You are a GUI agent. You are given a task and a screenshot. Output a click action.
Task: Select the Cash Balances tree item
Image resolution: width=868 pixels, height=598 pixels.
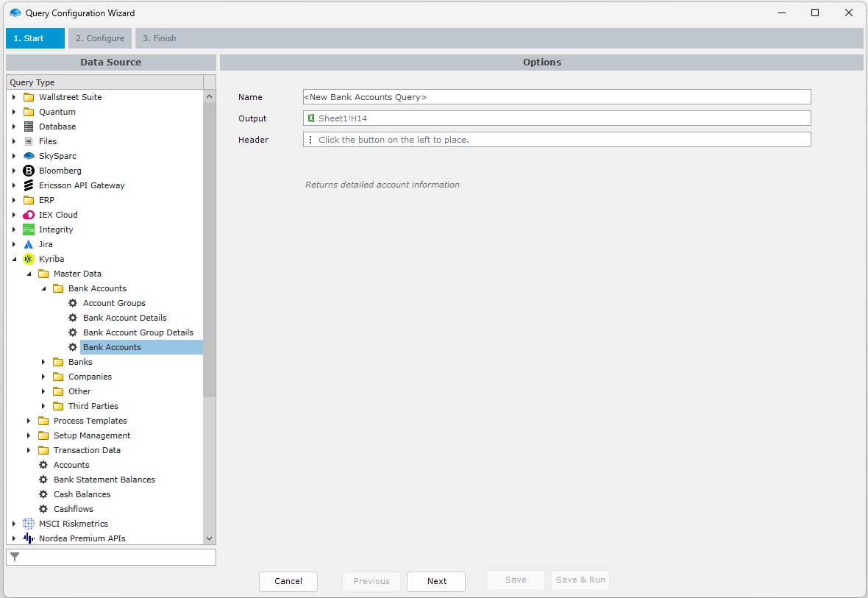[82, 494]
